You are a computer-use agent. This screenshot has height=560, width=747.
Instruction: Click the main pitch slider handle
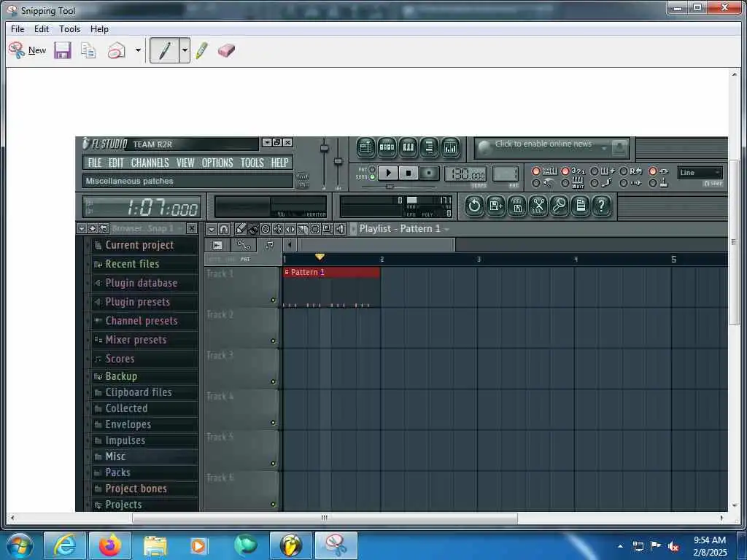338,161
